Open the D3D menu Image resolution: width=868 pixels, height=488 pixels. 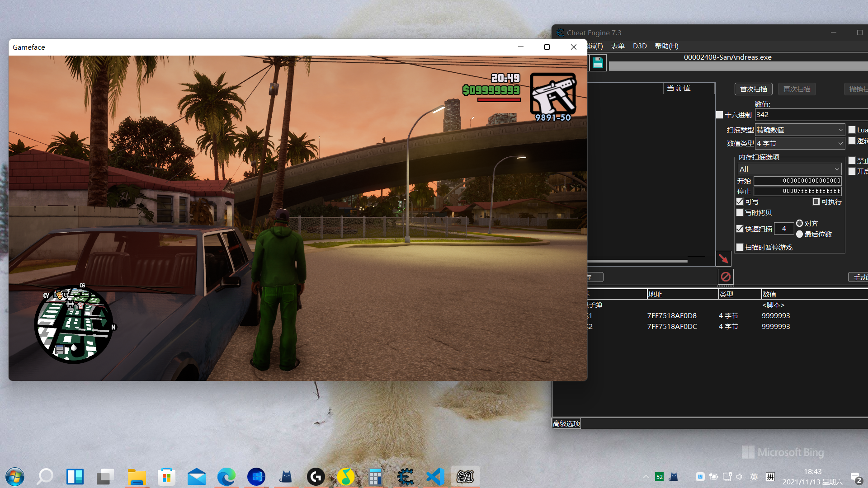tap(639, 46)
